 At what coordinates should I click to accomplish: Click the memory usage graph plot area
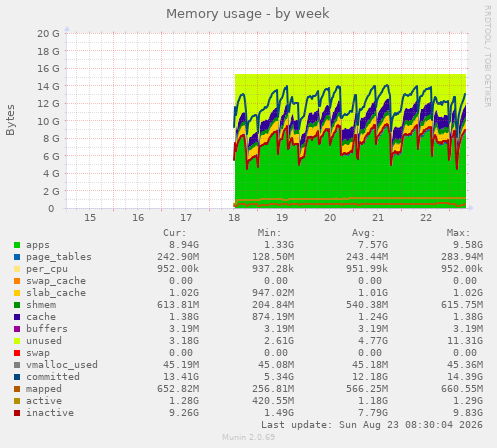pos(267,121)
